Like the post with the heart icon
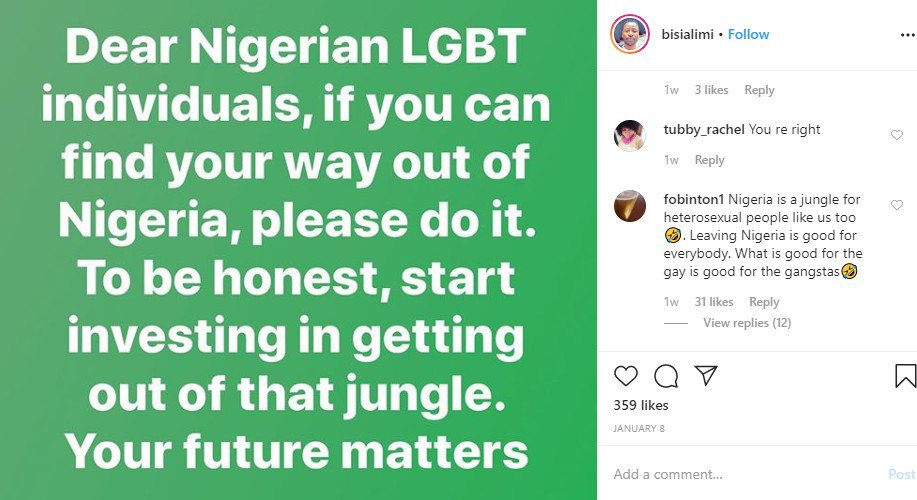Screen dimensions: 917x500 point(626,376)
